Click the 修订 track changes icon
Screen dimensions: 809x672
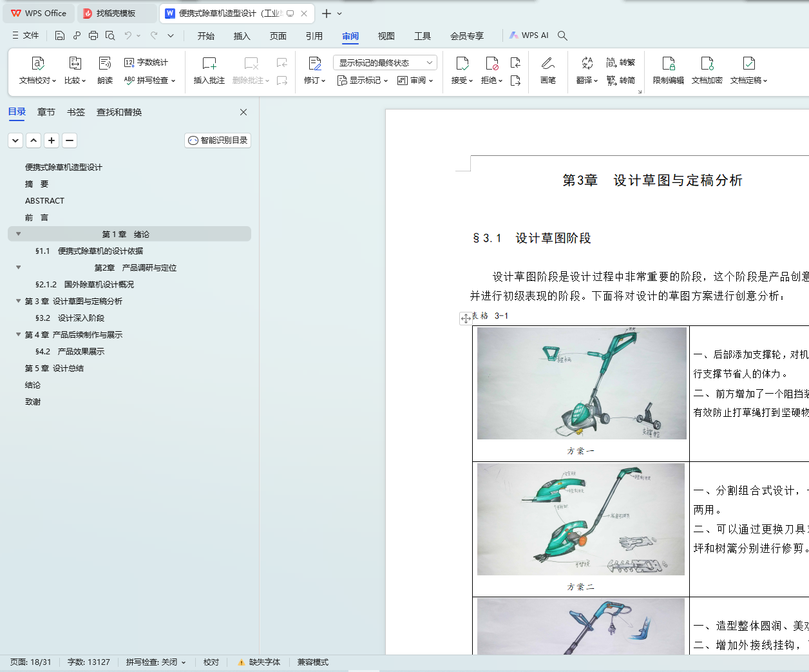(315, 63)
